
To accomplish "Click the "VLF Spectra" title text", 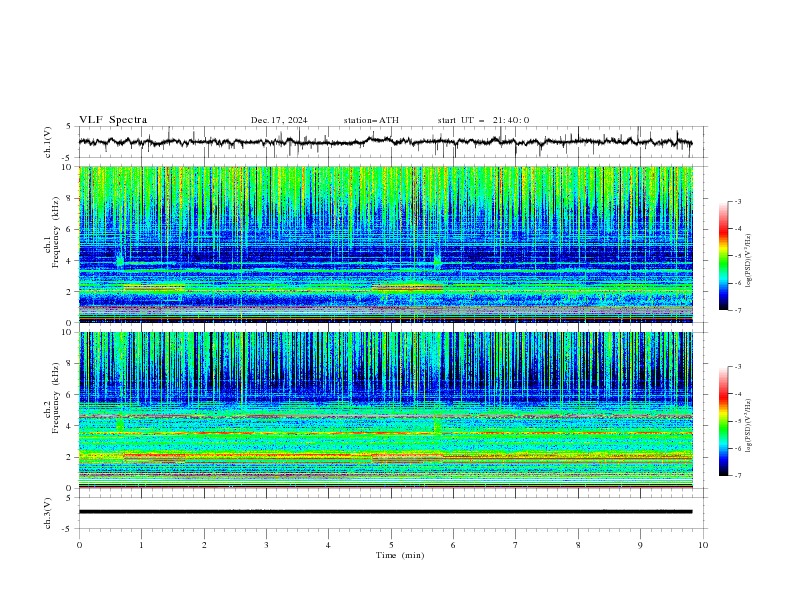I will pos(113,120).
